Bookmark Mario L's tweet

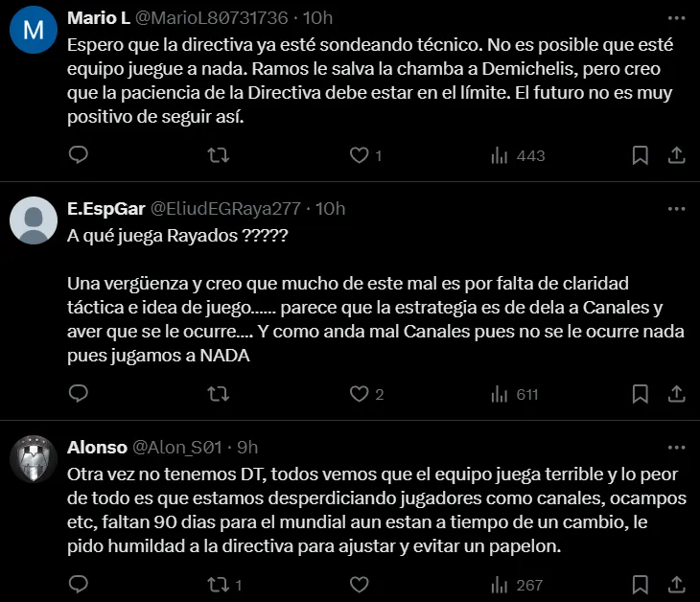pos(641,155)
